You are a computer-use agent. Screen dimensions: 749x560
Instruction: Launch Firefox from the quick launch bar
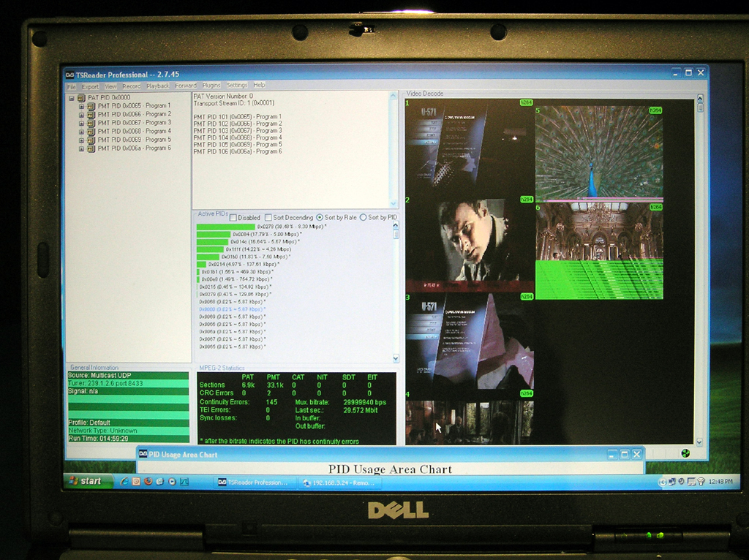pyautogui.click(x=148, y=481)
